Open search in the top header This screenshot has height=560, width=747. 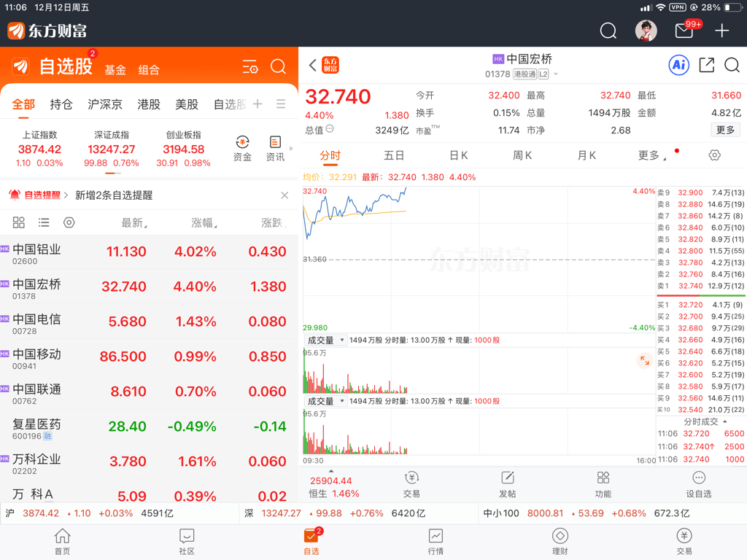(608, 31)
